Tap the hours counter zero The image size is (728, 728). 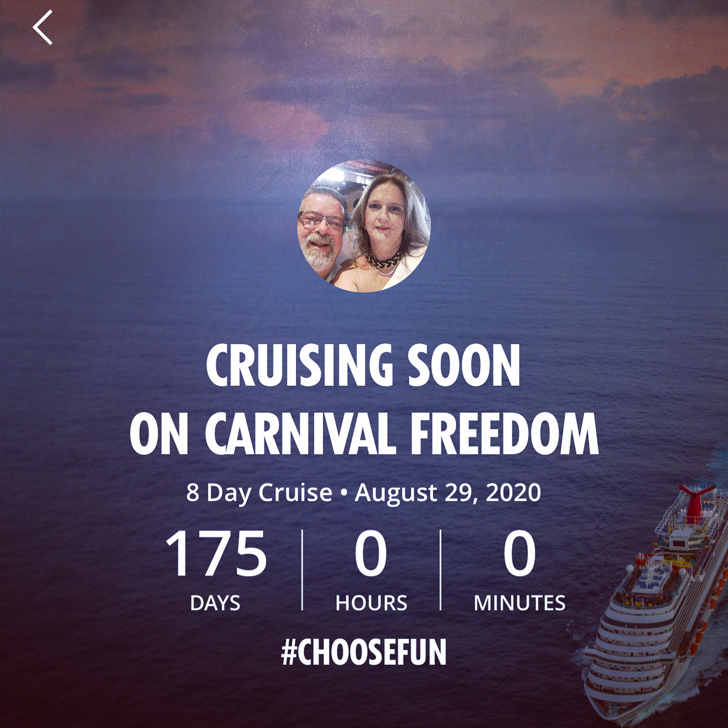pos(371,554)
